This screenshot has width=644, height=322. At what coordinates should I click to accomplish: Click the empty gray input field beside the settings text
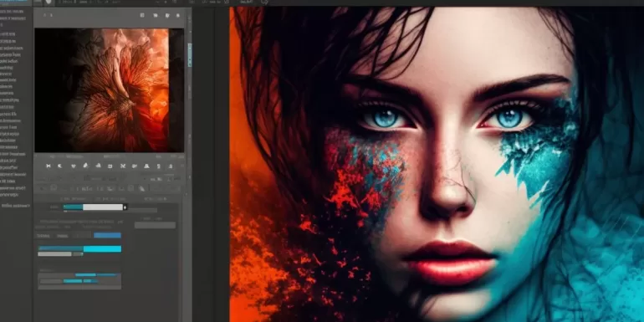(155, 225)
